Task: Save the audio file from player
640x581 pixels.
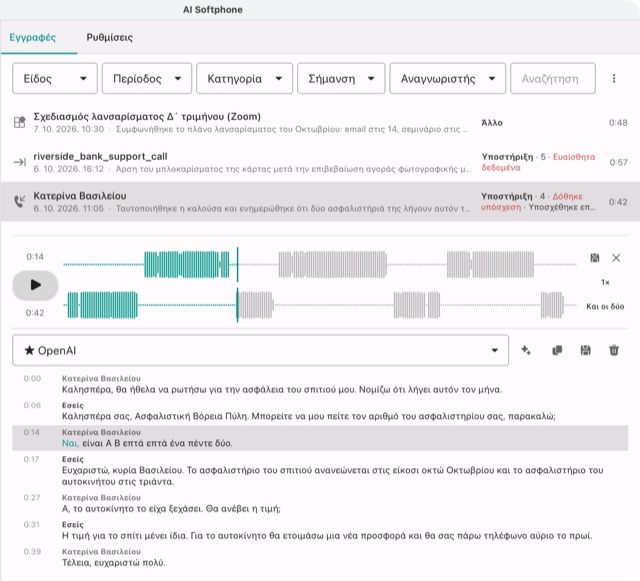Action: click(595, 258)
